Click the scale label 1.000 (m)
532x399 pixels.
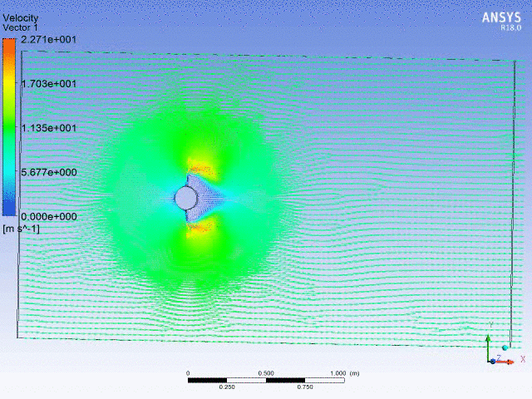click(x=344, y=373)
